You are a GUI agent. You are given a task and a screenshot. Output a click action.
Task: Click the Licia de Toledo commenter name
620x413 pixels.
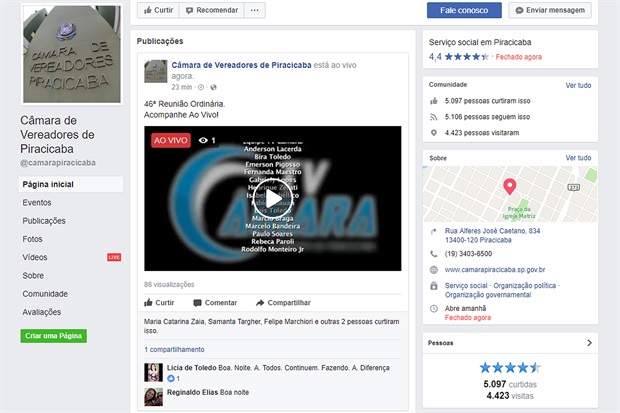(191, 368)
